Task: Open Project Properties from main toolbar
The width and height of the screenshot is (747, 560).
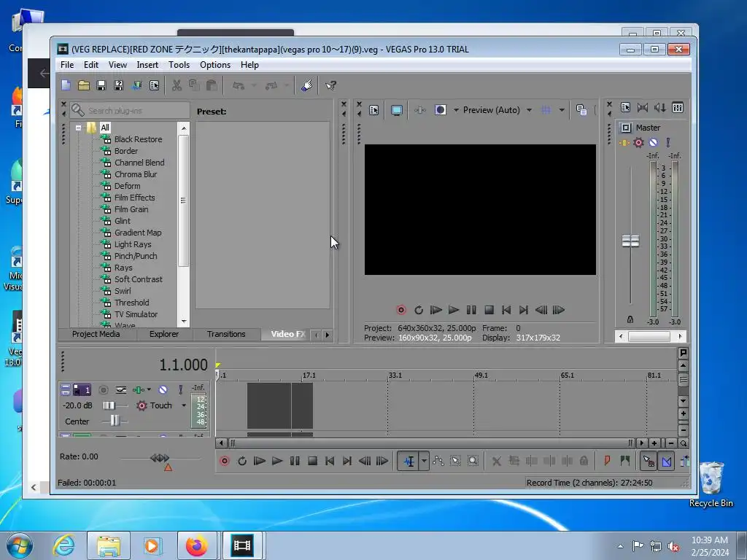Action: (155, 85)
